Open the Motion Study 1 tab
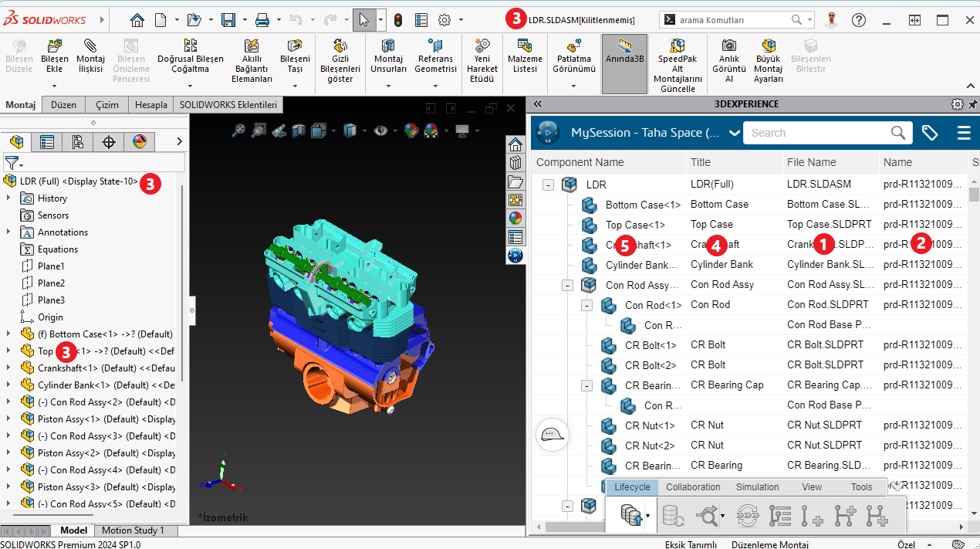Image resolution: width=980 pixels, height=549 pixels. [133, 530]
